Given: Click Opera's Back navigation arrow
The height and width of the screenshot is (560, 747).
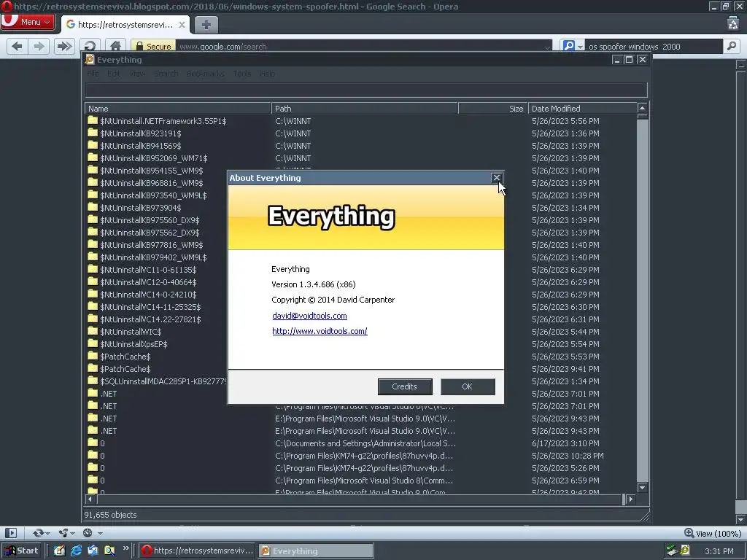Looking at the screenshot, I should tap(18, 46).
